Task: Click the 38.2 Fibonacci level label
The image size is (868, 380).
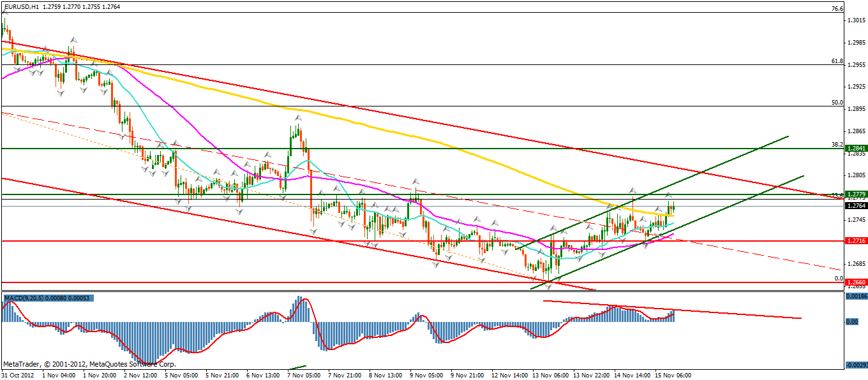Action: [837, 145]
